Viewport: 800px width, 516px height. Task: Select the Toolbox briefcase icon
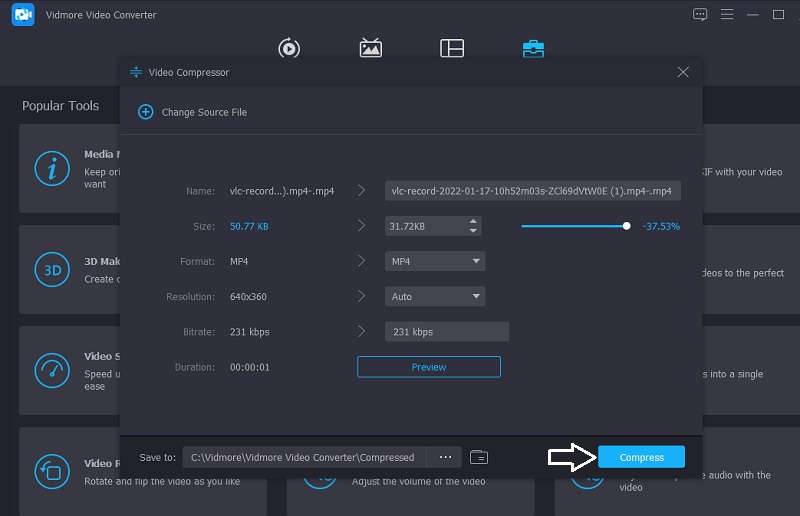click(533, 48)
